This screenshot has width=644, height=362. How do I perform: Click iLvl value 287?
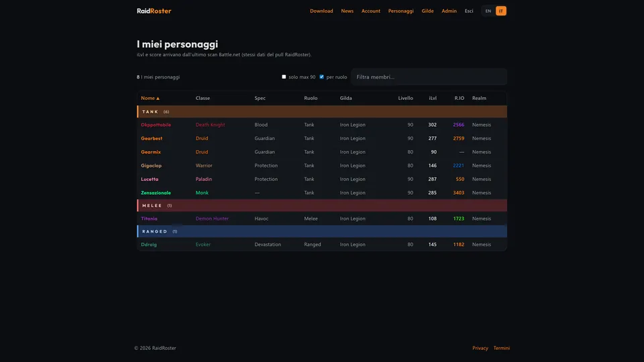point(432,179)
